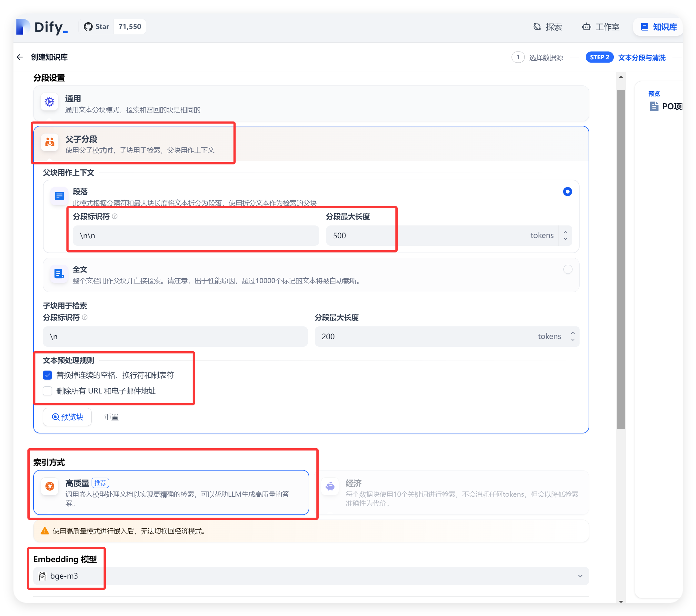
Task: Increase the parent max length 500 stepper
Action: click(x=565, y=232)
